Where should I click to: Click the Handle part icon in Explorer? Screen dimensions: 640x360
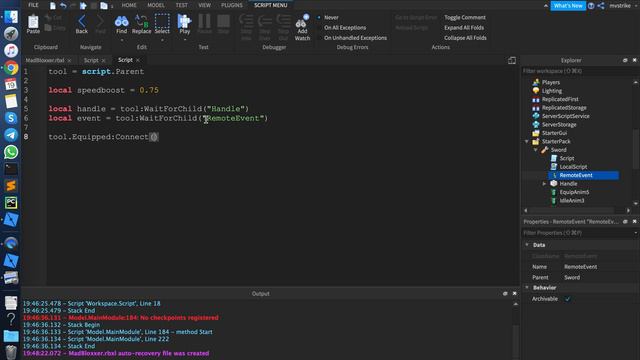pos(554,184)
